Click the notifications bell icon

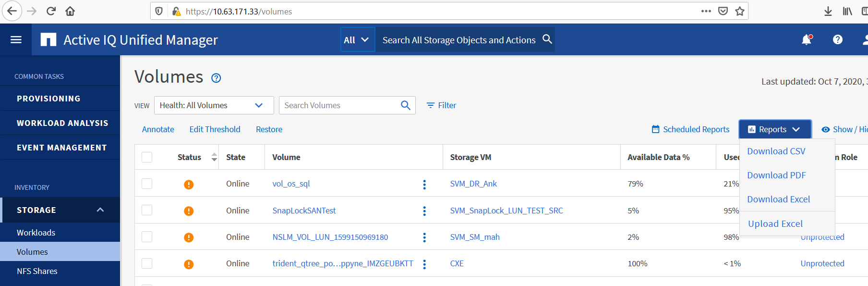[807, 40]
